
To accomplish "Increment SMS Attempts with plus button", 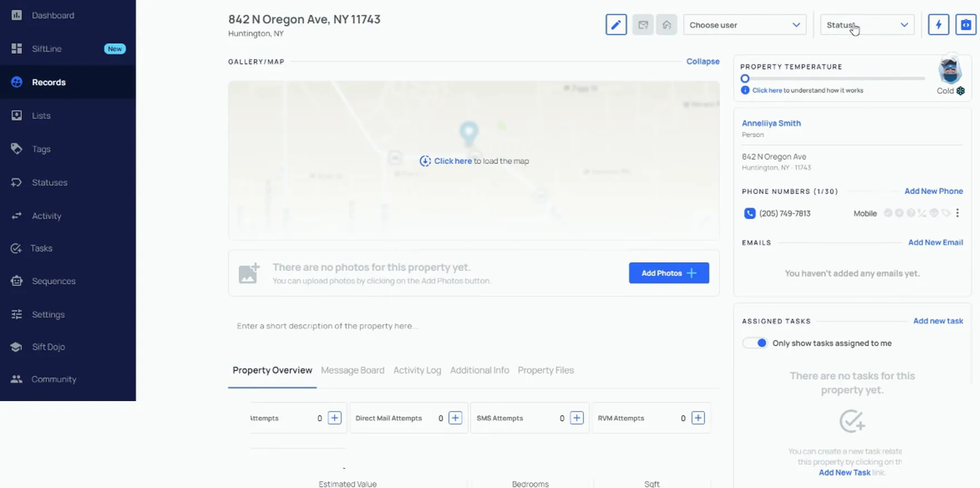I will 577,418.
